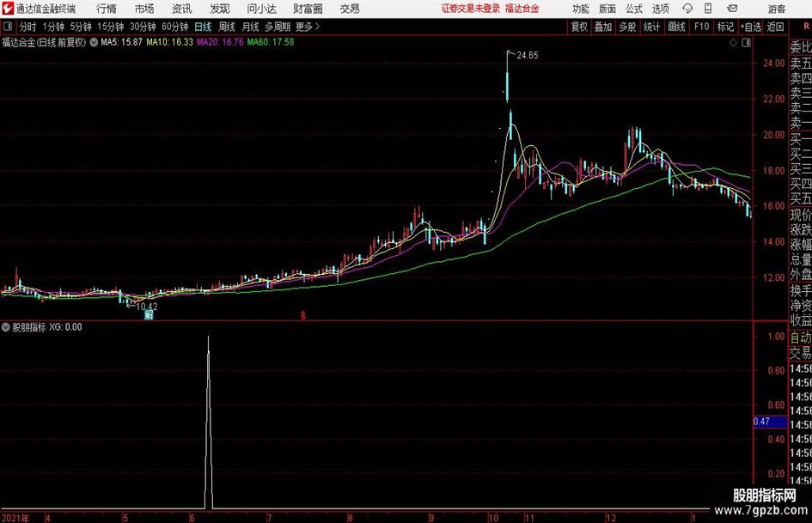Click the mobile phone icon in title bar
The height and width of the screenshot is (523, 812).
(x=708, y=9)
